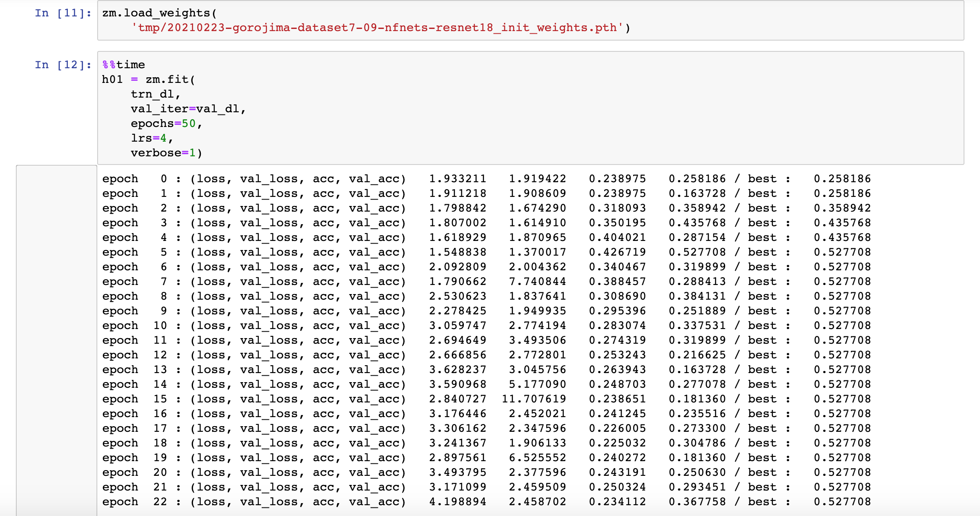The image size is (980, 516).
Task: Click epoch 4 val_loss 1.870965
Action: coord(537,237)
